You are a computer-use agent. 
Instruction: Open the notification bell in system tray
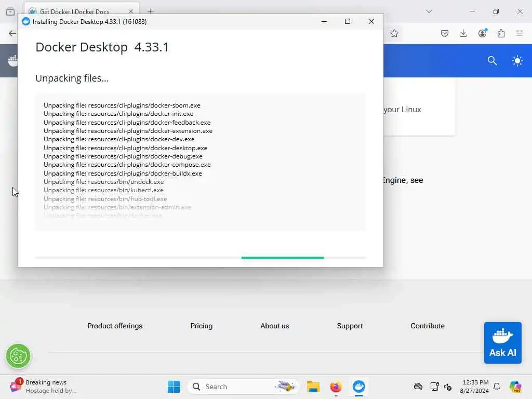click(x=497, y=387)
